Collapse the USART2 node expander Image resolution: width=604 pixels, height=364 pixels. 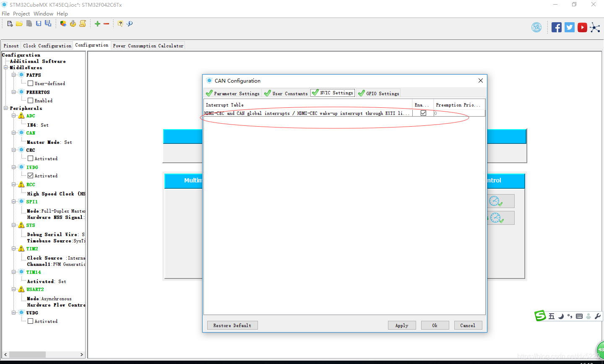click(13, 289)
